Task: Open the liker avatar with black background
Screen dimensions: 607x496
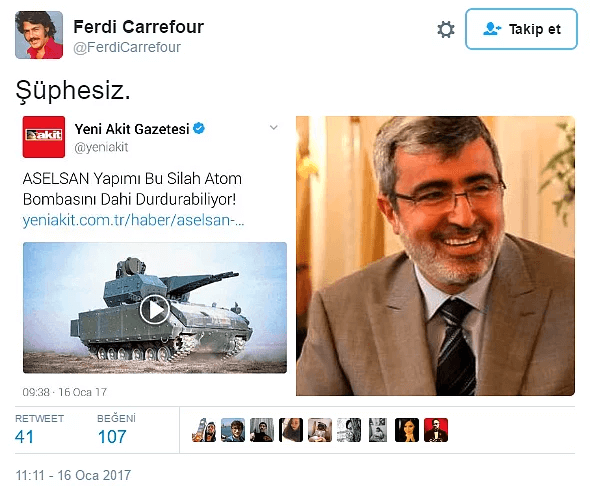Action: point(407,430)
